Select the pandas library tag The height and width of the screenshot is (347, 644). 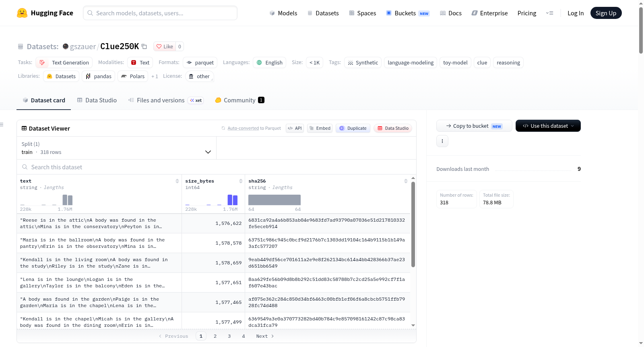[x=98, y=76]
